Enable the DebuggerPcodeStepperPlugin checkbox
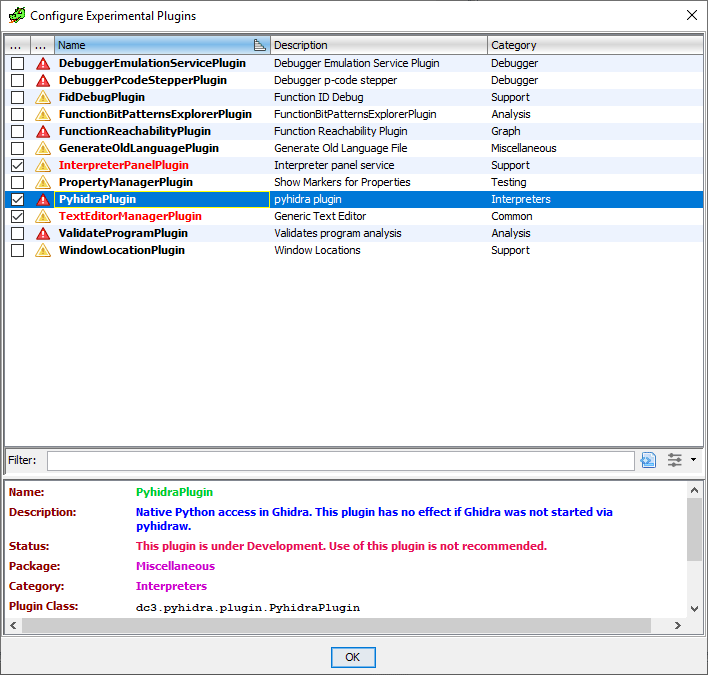The height and width of the screenshot is (675, 708). pos(18,80)
